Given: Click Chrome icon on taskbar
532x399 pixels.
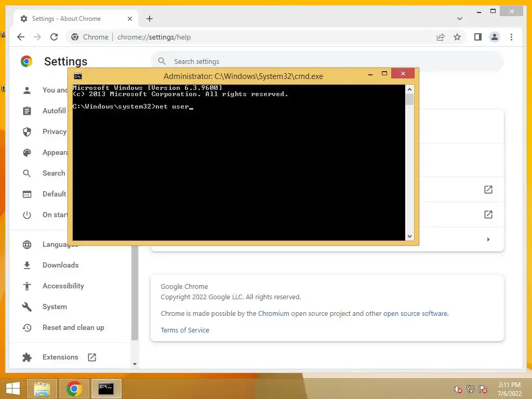Looking at the screenshot, I should tap(74, 389).
